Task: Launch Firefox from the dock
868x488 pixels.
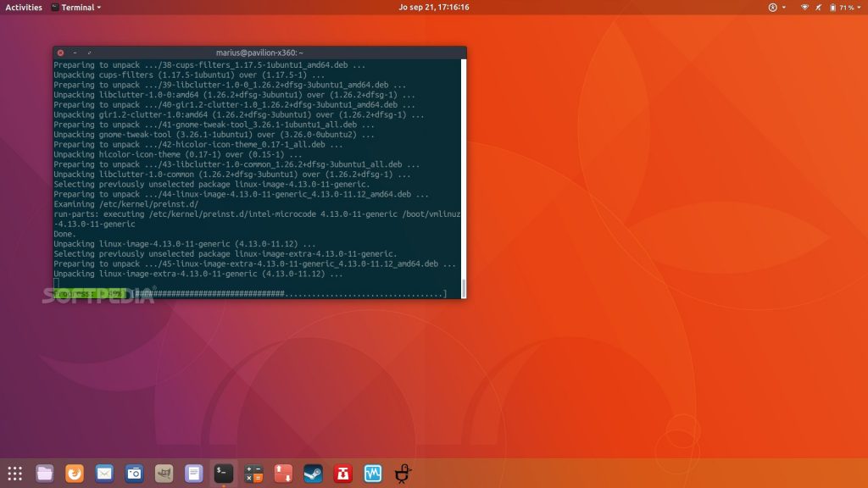Action: 73,473
